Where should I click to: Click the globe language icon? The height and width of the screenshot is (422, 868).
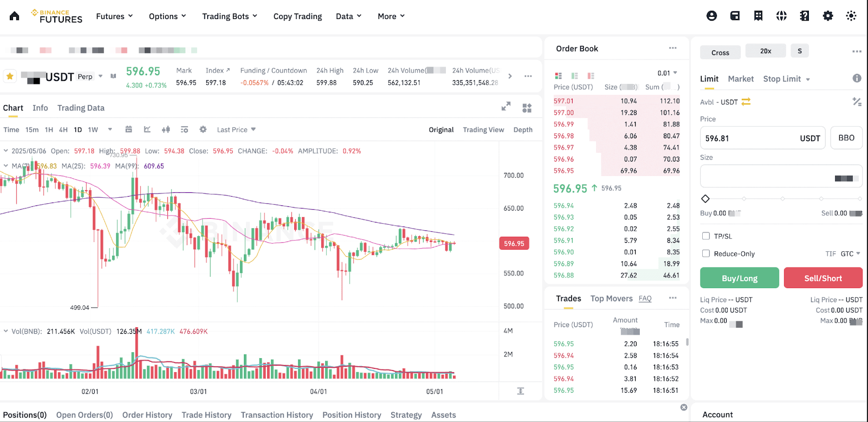click(781, 16)
